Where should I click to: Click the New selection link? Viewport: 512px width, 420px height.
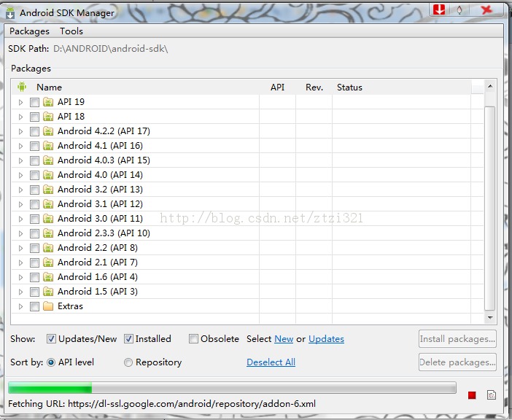coord(284,339)
